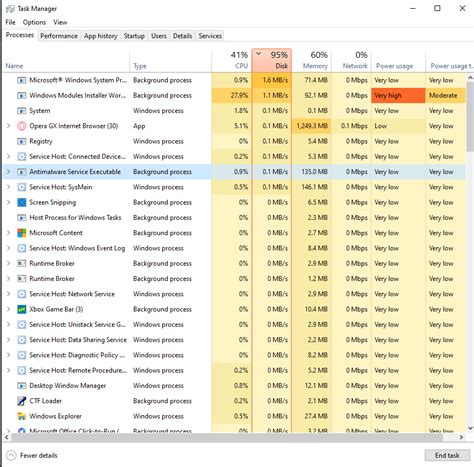Select the Windows Explorer process name
The image size is (474, 467).
(55, 416)
